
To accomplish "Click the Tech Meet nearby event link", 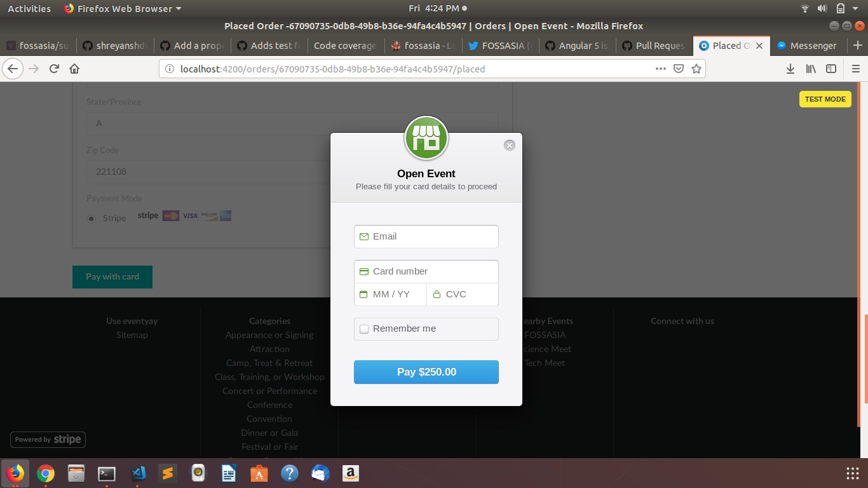I will pos(544,363).
